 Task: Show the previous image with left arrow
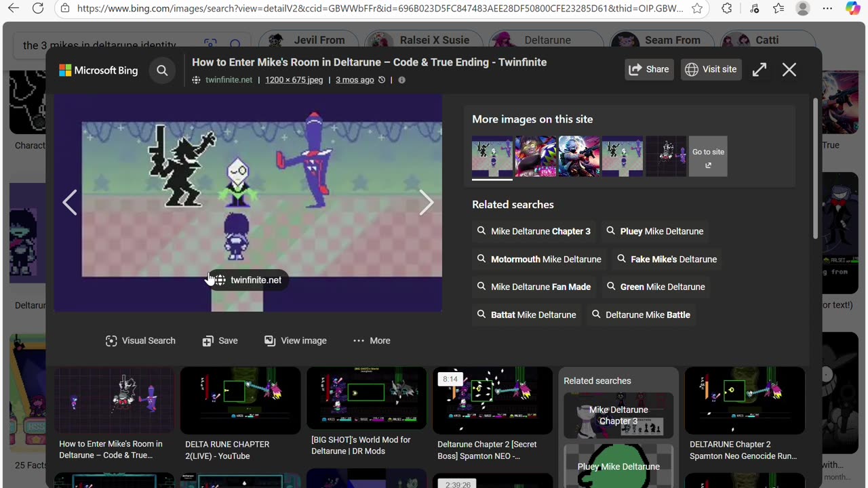tap(69, 202)
